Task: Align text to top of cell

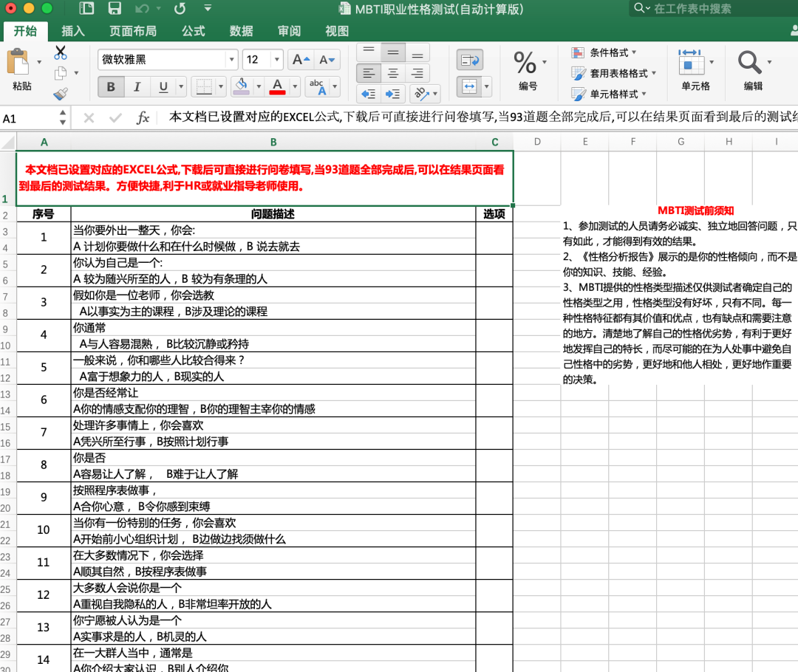Action: [x=369, y=52]
